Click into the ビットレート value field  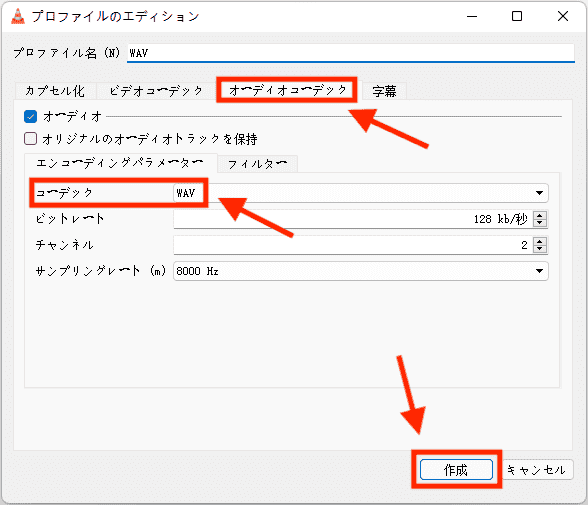352,219
